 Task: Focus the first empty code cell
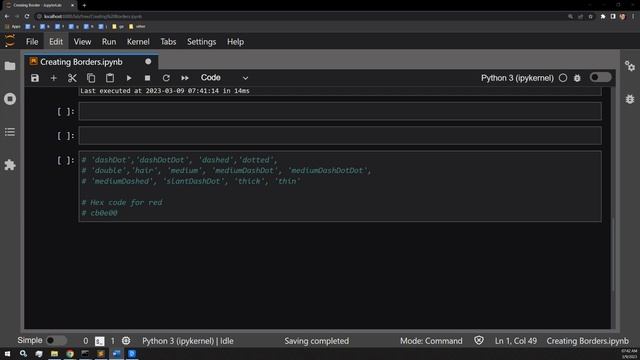(340, 111)
